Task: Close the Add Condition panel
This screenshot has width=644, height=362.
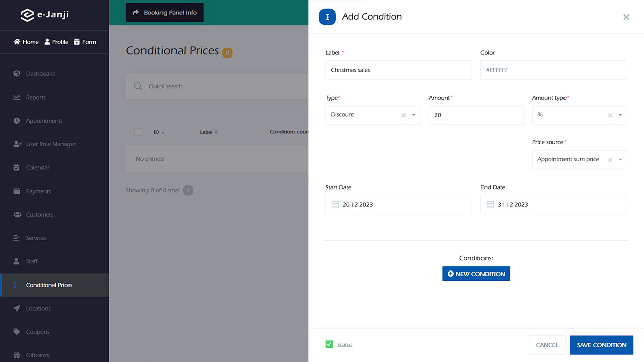Action: click(x=626, y=17)
